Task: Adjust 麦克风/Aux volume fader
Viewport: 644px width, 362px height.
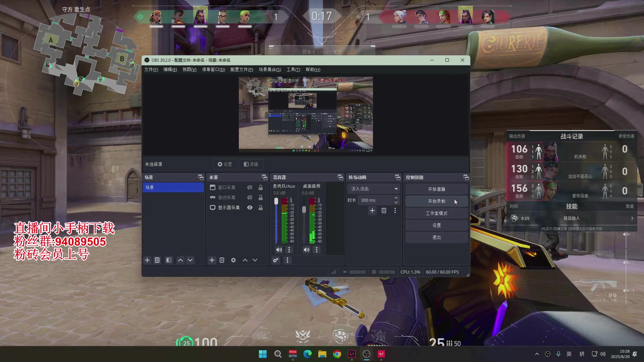Action: coord(276,201)
